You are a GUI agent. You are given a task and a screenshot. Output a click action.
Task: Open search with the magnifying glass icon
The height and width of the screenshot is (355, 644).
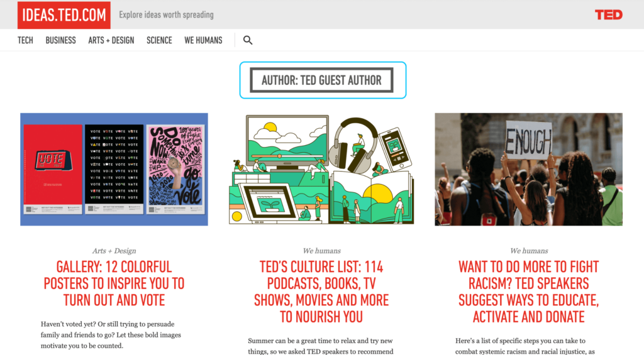[x=248, y=40]
